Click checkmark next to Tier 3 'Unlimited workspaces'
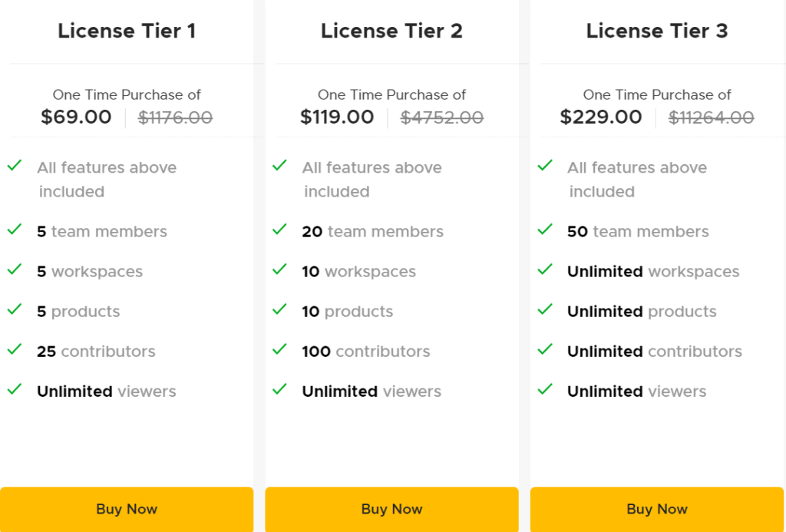This screenshot has width=786, height=532. (545, 269)
